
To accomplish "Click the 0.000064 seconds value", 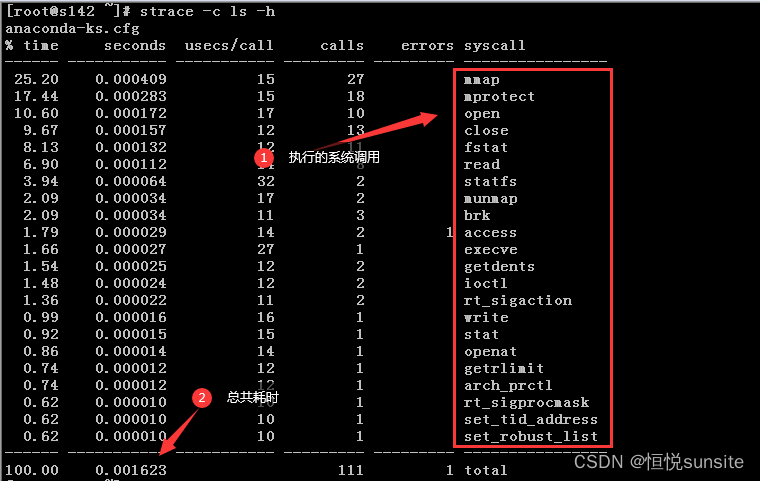I will pos(131,181).
